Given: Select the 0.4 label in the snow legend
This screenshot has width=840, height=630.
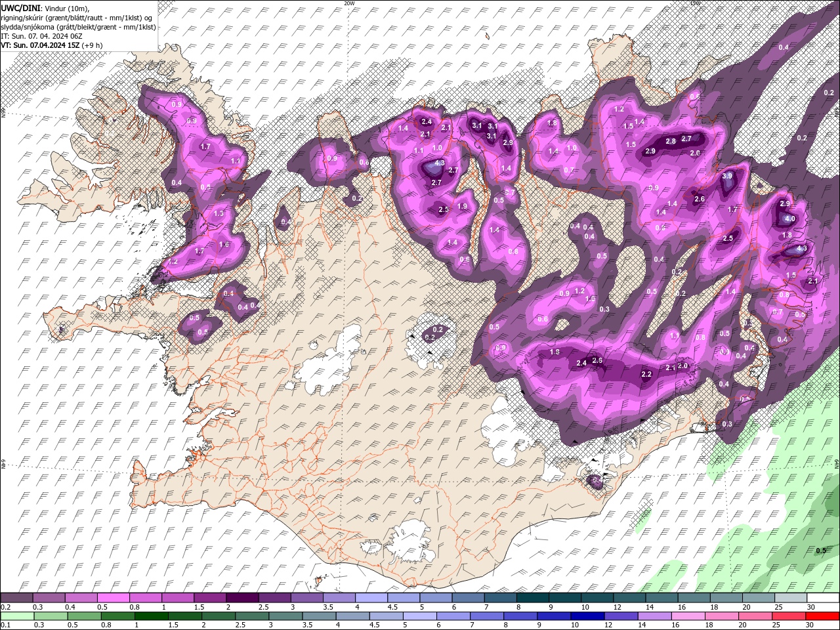Looking at the screenshot, I should [69, 607].
